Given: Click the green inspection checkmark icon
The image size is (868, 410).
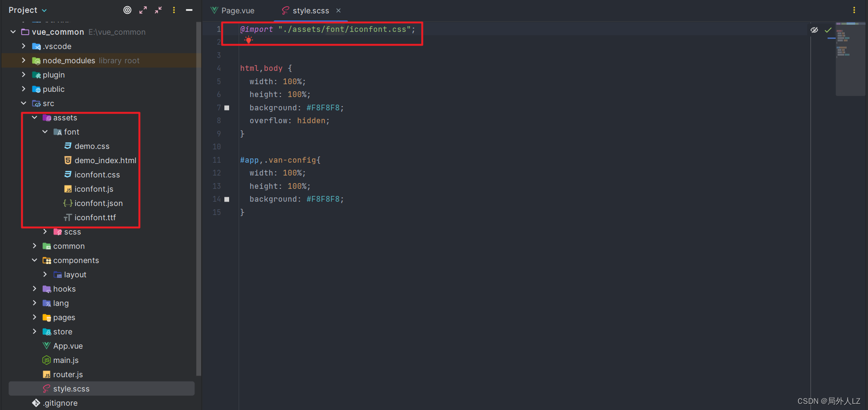Looking at the screenshot, I should click(x=828, y=30).
